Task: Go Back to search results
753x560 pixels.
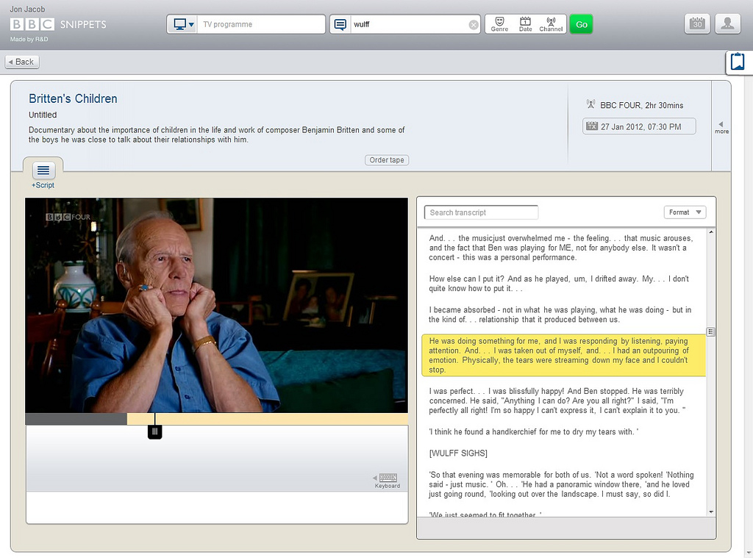Action: 21,62
